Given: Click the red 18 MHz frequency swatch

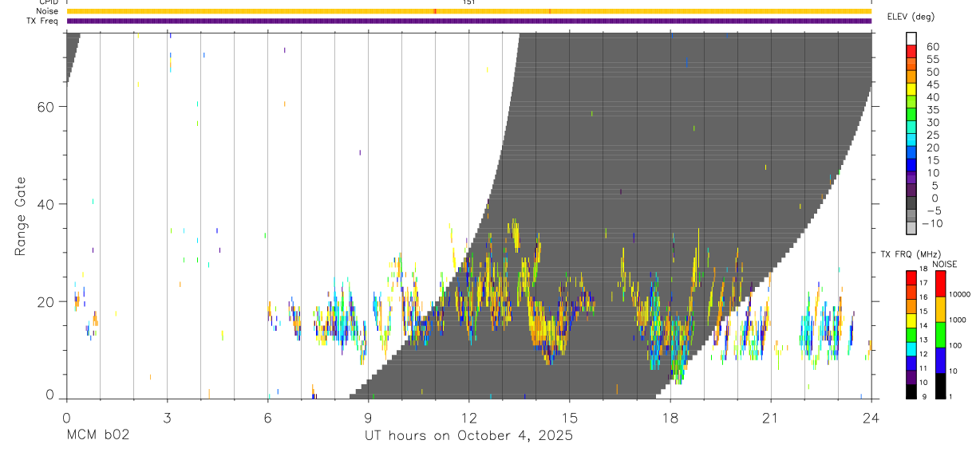Looking at the screenshot, I should (x=911, y=278).
